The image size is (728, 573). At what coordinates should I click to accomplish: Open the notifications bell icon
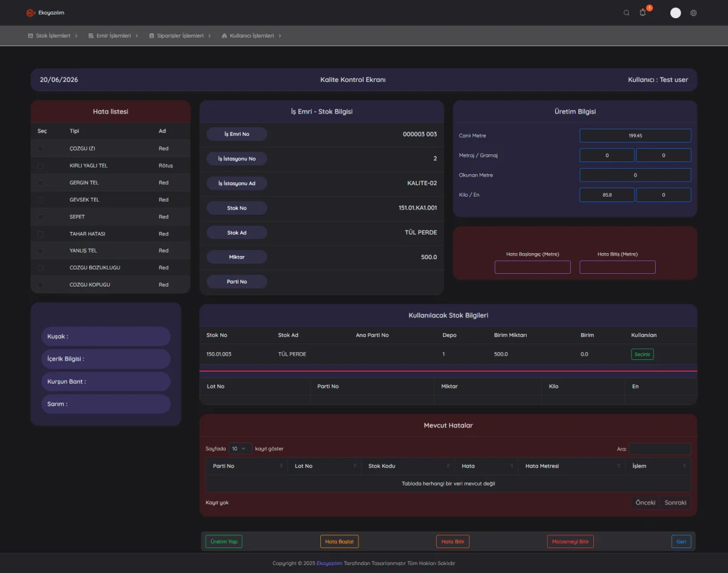tap(642, 13)
